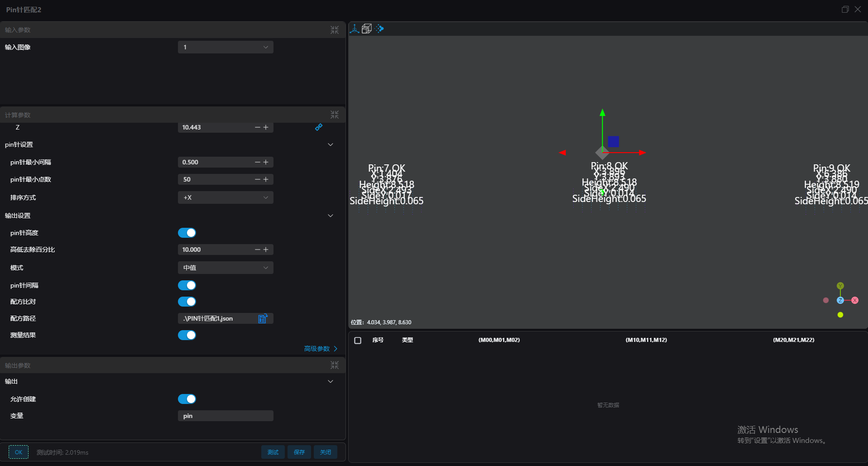
Task: Click the (M00,M01,M02) column header
Action: [x=499, y=340]
